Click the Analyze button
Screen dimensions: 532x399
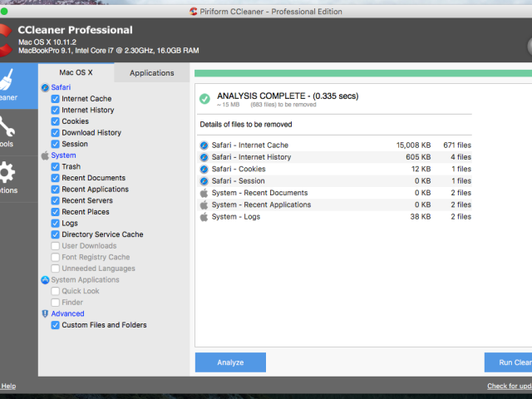[230, 362]
